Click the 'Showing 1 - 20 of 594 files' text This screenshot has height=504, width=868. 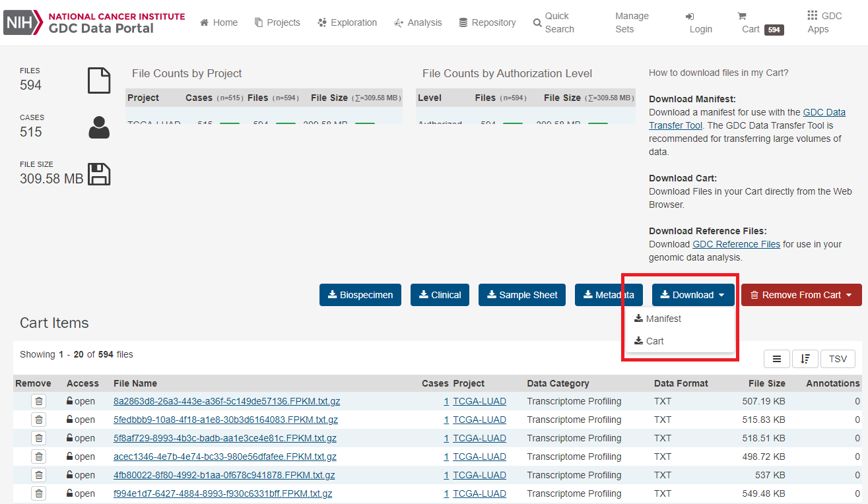[x=77, y=354]
